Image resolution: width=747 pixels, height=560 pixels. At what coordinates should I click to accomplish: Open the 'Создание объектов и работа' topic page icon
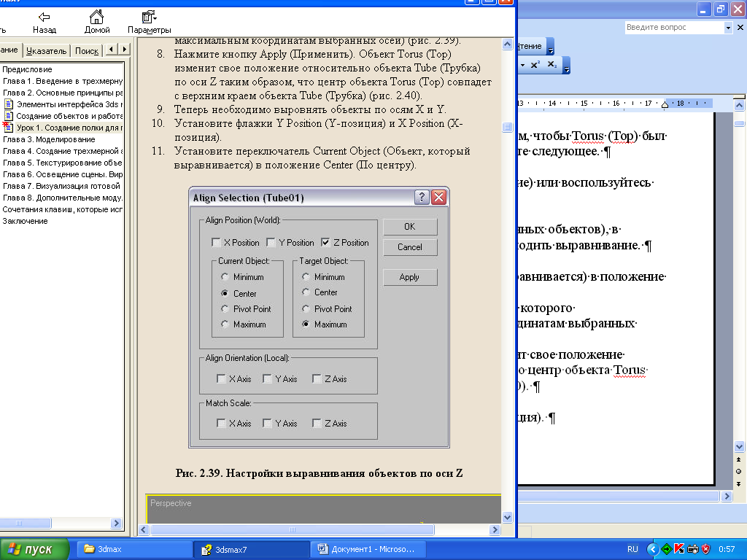tap(9, 116)
